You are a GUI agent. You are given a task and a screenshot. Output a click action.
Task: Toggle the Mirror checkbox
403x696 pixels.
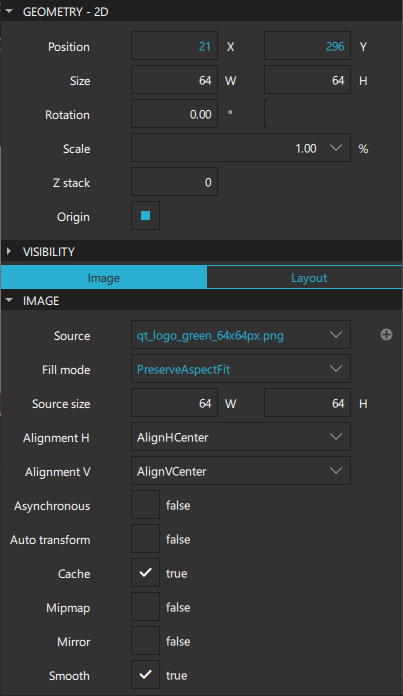tap(145, 641)
